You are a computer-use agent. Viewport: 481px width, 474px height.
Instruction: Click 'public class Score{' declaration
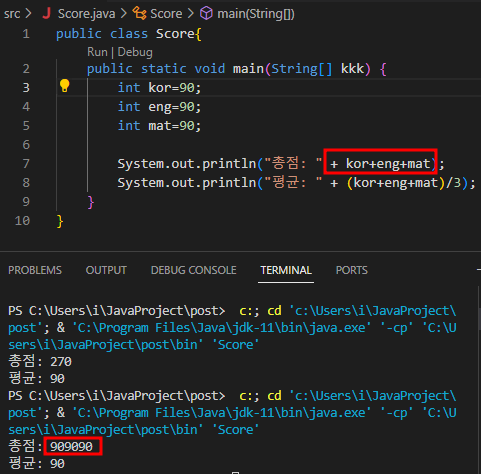(x=129, y=34)
